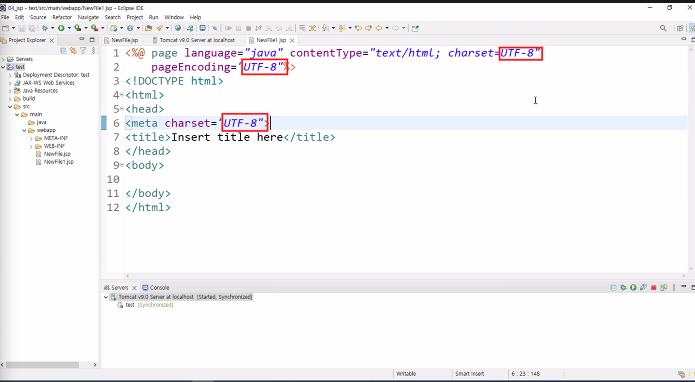Click Writable in status bar
Image resolution: width=695 pixels, height=382 pixels.
[x=406, y=374]
